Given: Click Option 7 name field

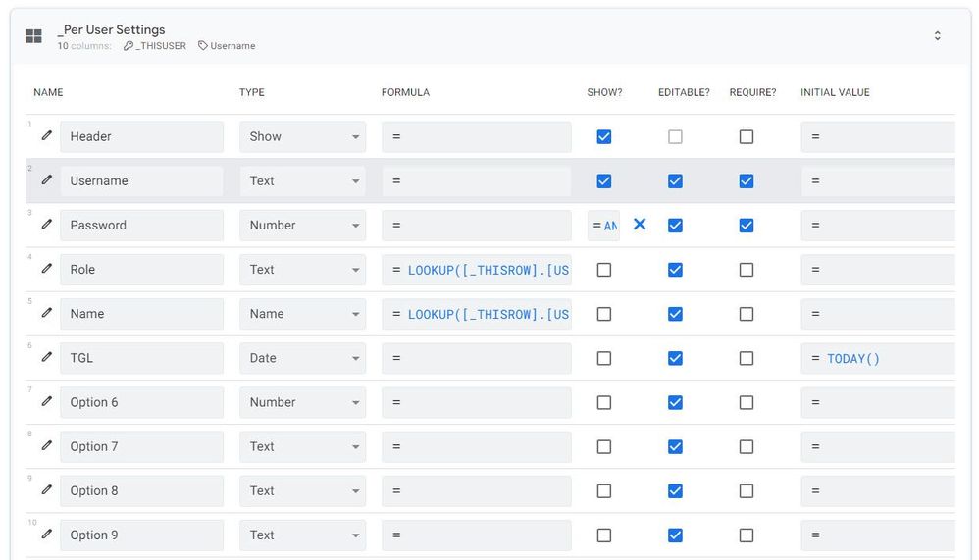Looking at the screenshot, I should point(141,447).
